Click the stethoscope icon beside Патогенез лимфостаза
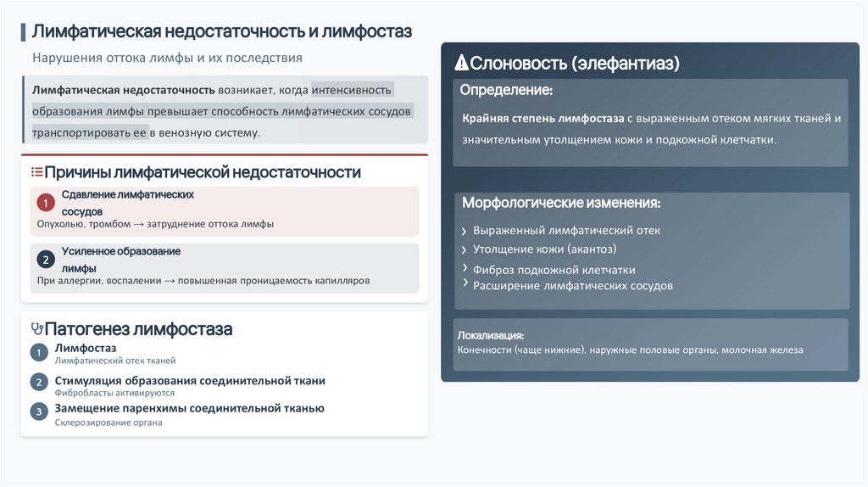 coord(37,329)
